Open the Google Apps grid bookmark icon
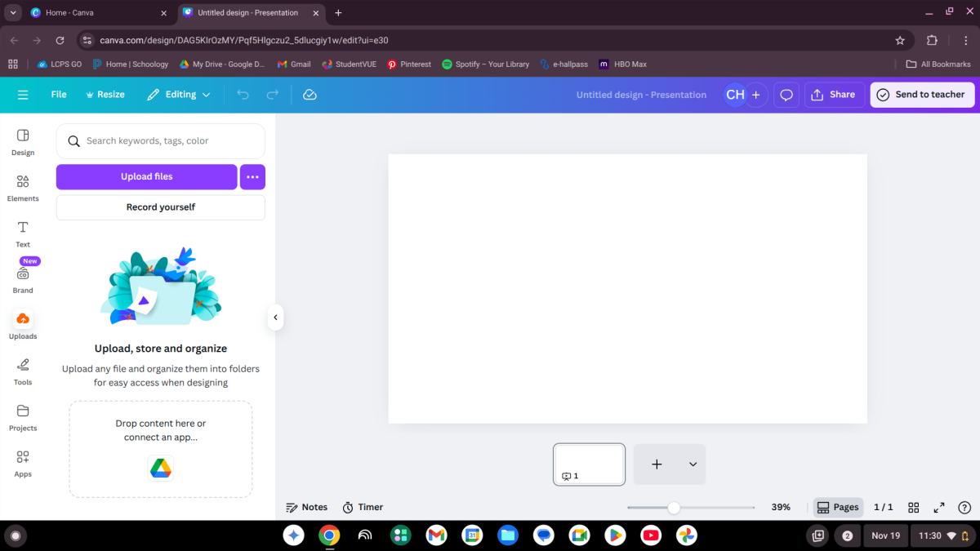The height and width of the screenshot is (551, 980). [13, 64]
